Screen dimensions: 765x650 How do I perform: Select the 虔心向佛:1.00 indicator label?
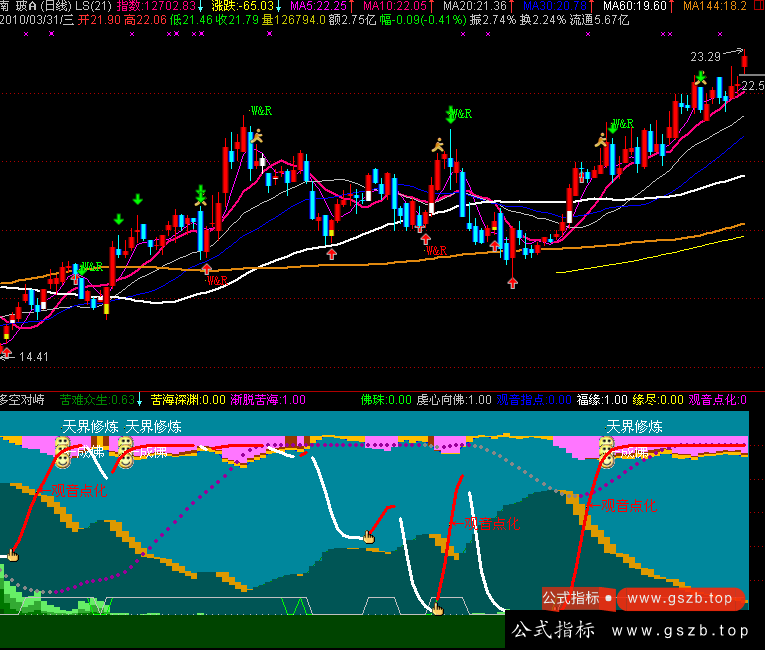click(x=454, y=400)
